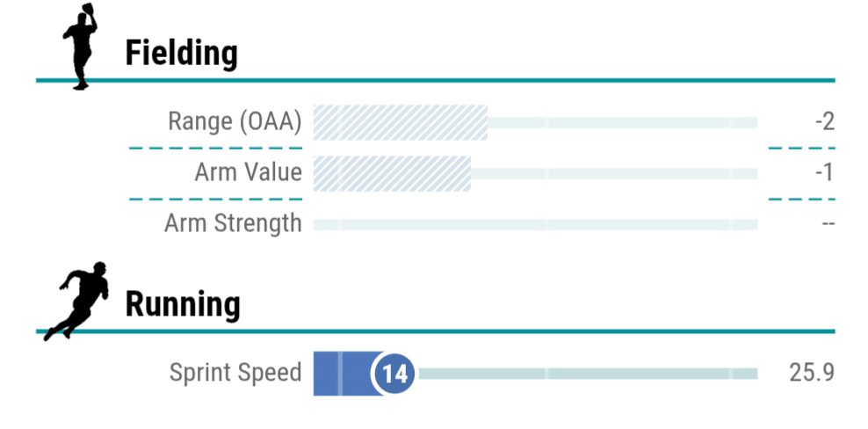Viewport: 868px width, 429px height.
Task: Click the empty Arm Strength bar
Action: pos(534,224)
